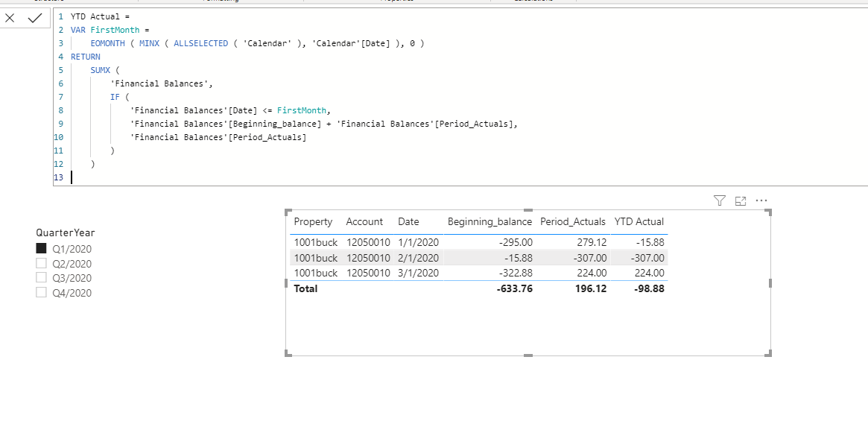Check the Q3/2020 slicer checkbox
Image resolution: width=868 pixels, height=430 pixels.
[x=41, y=277]
